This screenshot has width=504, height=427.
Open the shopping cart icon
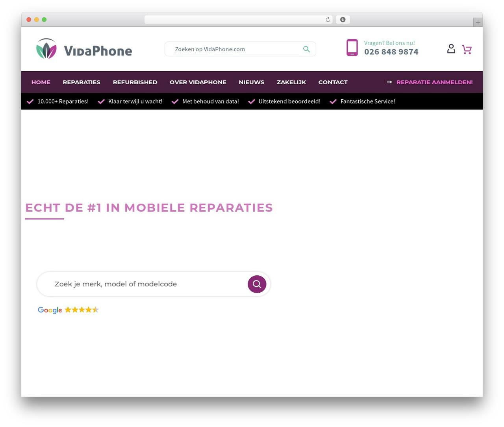[467, 49]
